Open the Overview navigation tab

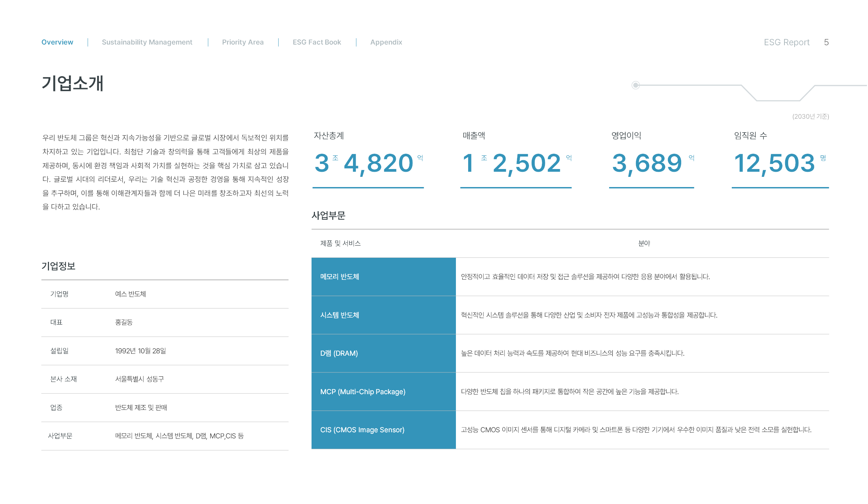(x=57, y=42)
